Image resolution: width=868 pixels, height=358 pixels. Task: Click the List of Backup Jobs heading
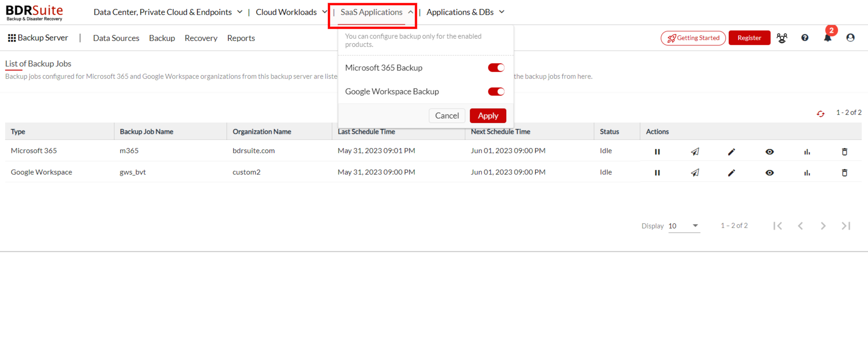[x=38, y=64]
